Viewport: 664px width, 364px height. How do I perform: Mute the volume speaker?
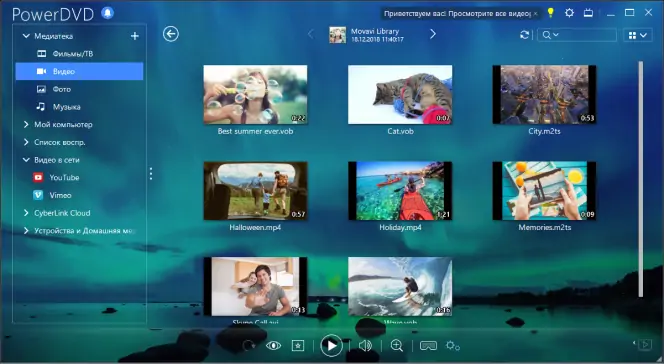coord(365,345)
